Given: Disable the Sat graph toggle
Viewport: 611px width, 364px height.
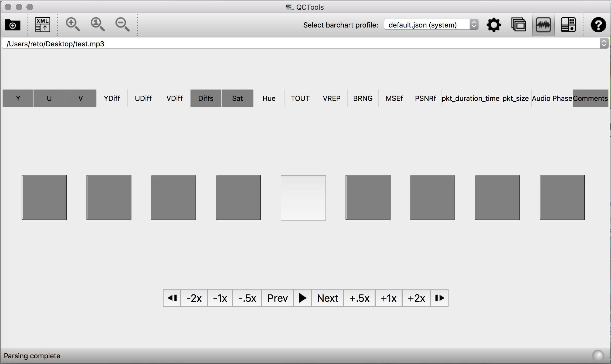Looking at the screenshot, I should click(237, 98).
